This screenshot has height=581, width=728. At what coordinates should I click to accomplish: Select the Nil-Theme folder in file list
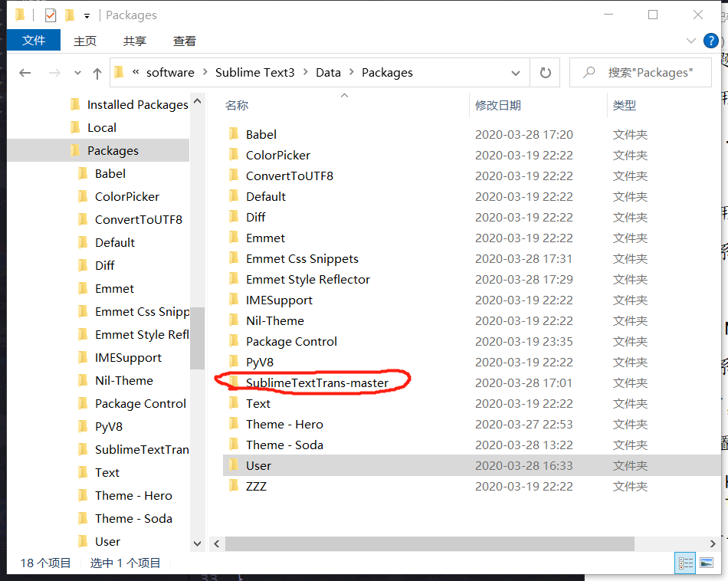coord(275,321)
